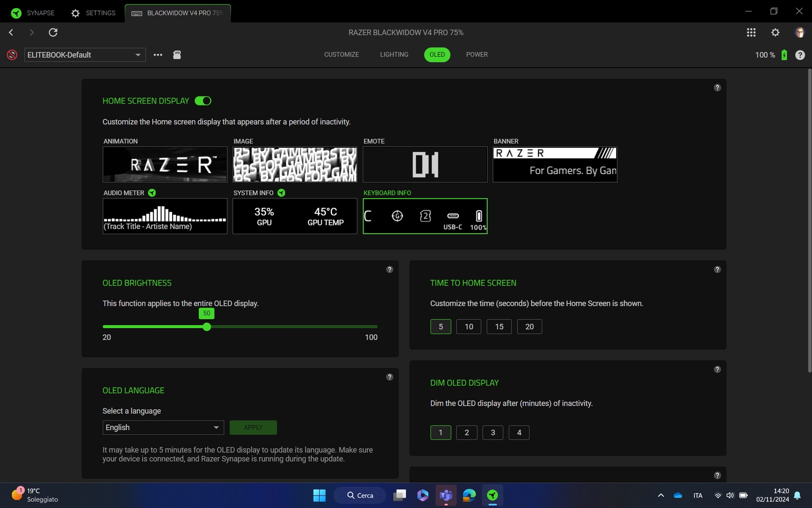Click the help icon in Dim OLED Display panel
The image size is (812, 508).
pyautogui.click(x=718, y=369)
